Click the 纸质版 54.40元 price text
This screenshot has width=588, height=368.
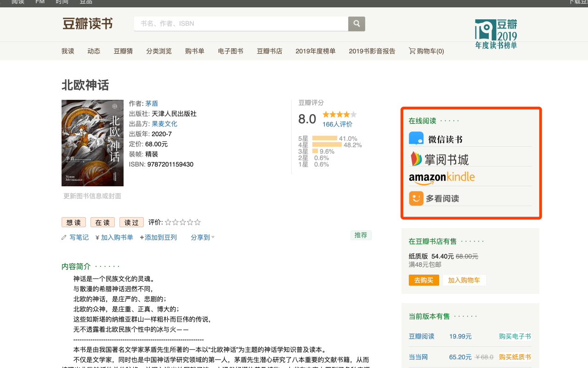(x=431, y=256)
